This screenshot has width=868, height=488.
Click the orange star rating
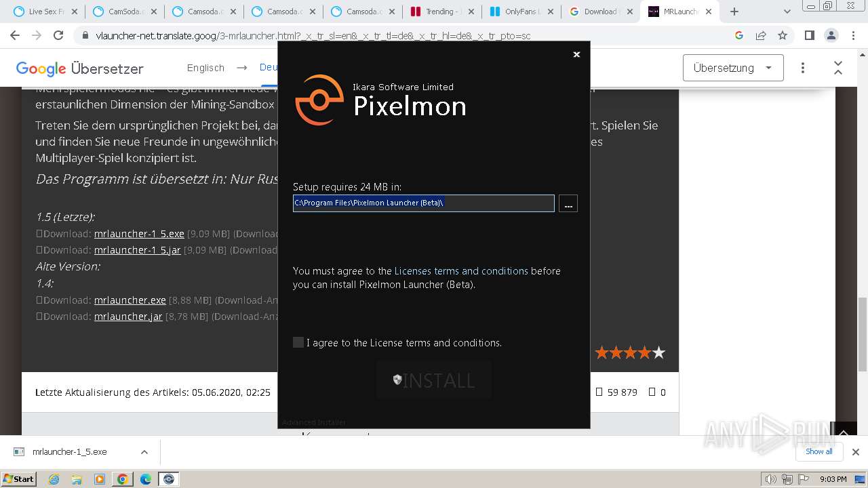[630, 352]
